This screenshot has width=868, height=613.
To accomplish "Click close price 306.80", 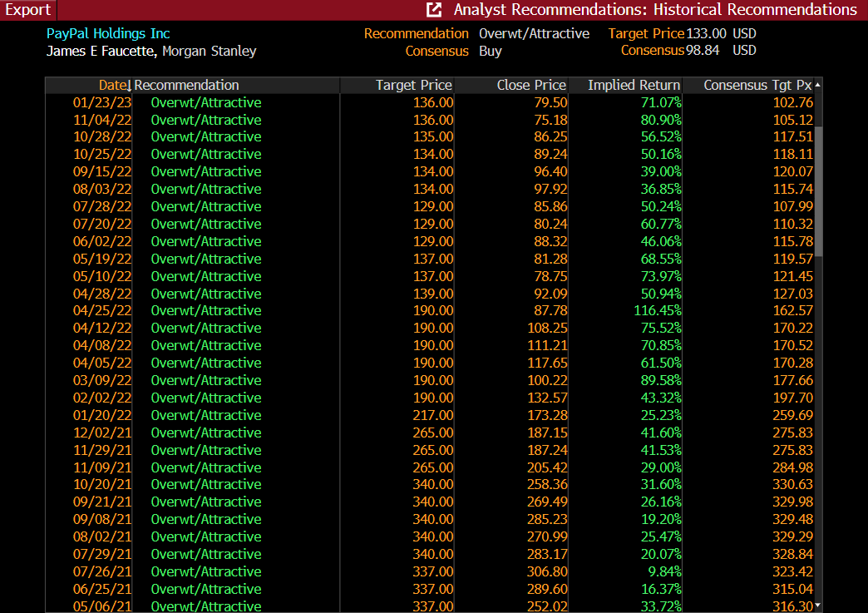I will click(x=547, y=572).
